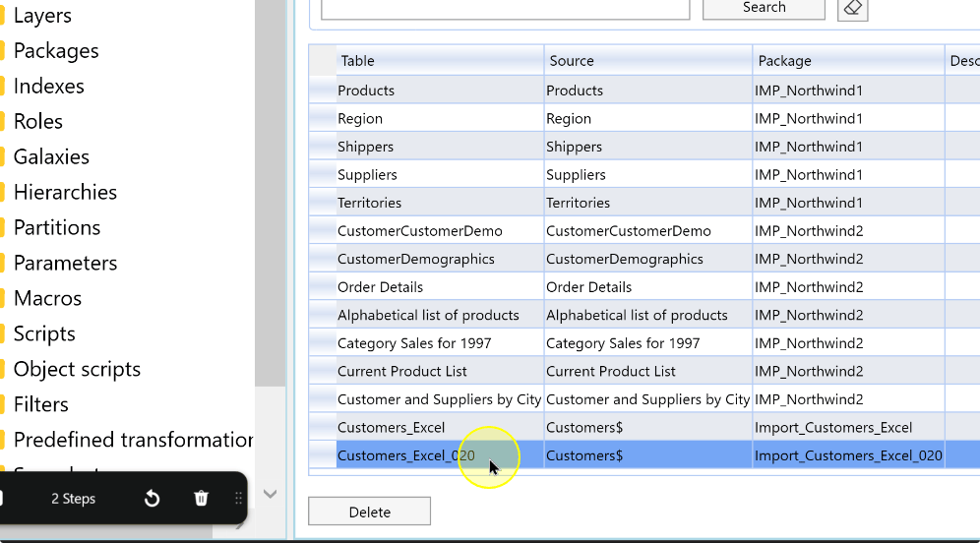Click the 2 Steps label
The image size is (980, 543).
point(73,499)
